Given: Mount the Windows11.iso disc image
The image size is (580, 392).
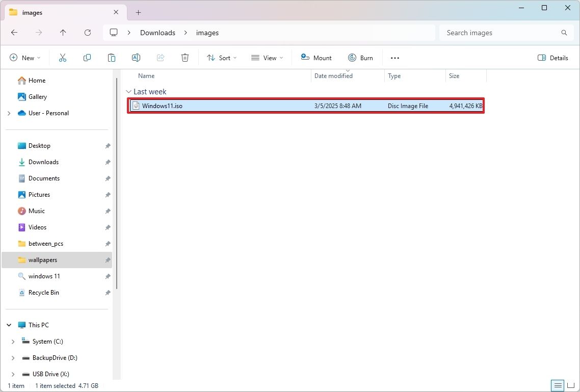Looking at the screenshot, I should coord(316,57).
